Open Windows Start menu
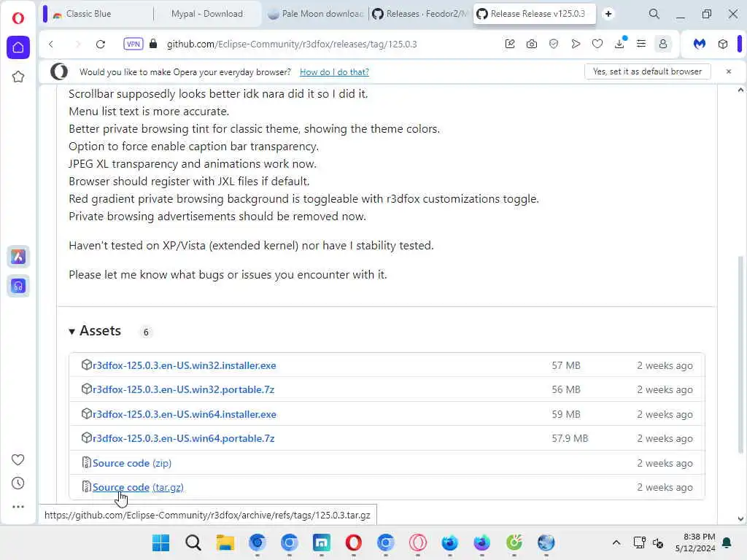Image resolution: width=747 pixels, height=560 pixels. (x=160, y=542)
